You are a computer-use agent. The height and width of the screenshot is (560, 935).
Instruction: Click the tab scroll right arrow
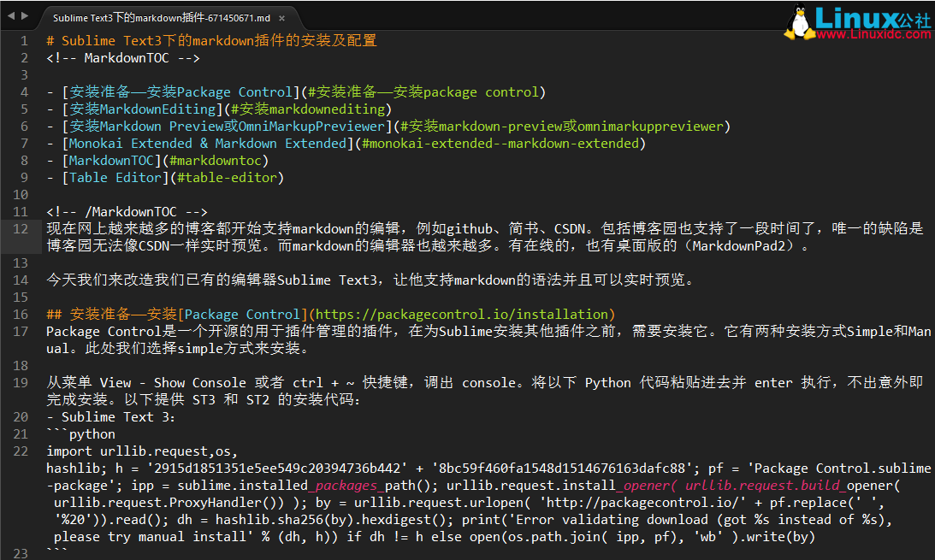pyautogui.click(x=25, y=16)
